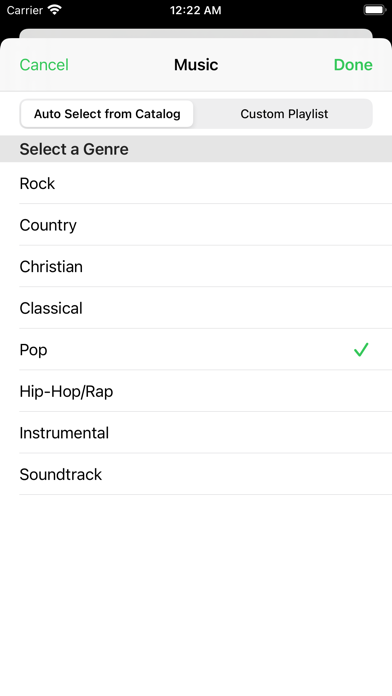392x696 pixels.
Task: Select the Instrumental genre
Action: pos(196,433)
